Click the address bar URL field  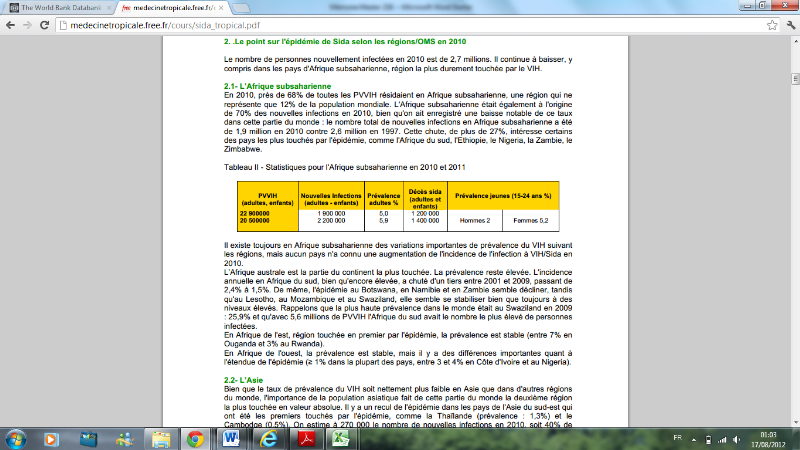413,25
